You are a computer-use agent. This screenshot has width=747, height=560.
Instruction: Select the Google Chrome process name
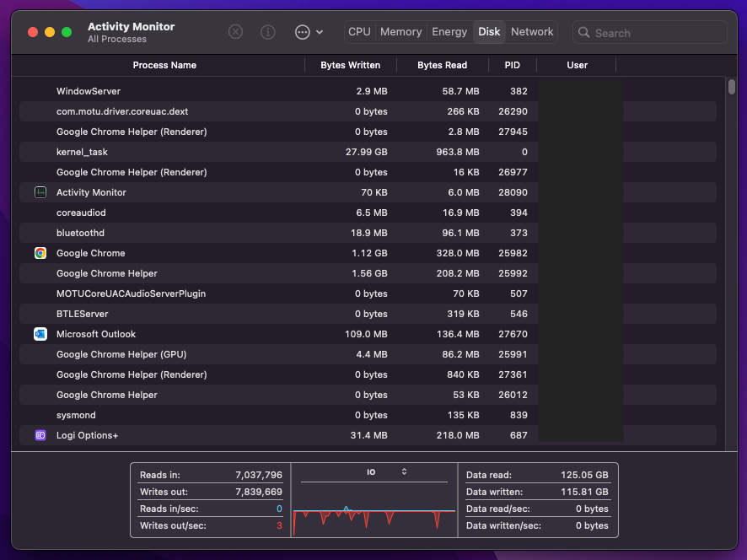91,253
